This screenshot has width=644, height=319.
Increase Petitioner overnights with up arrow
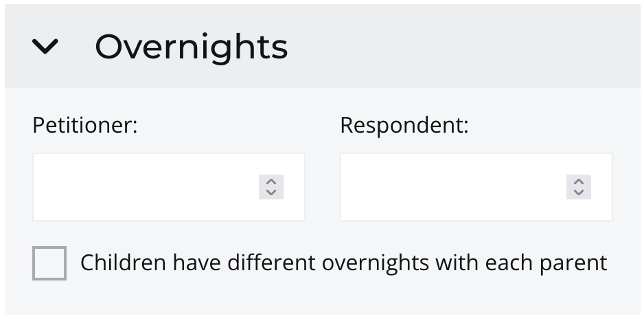(271, 181)
